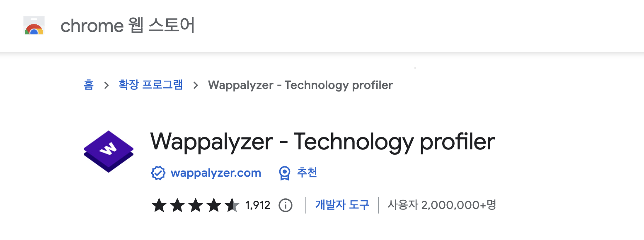Viewport: 644px width, 240px height.
Task: Open 확장 프로그램 breadcrumb link
Action: (151, 85)
